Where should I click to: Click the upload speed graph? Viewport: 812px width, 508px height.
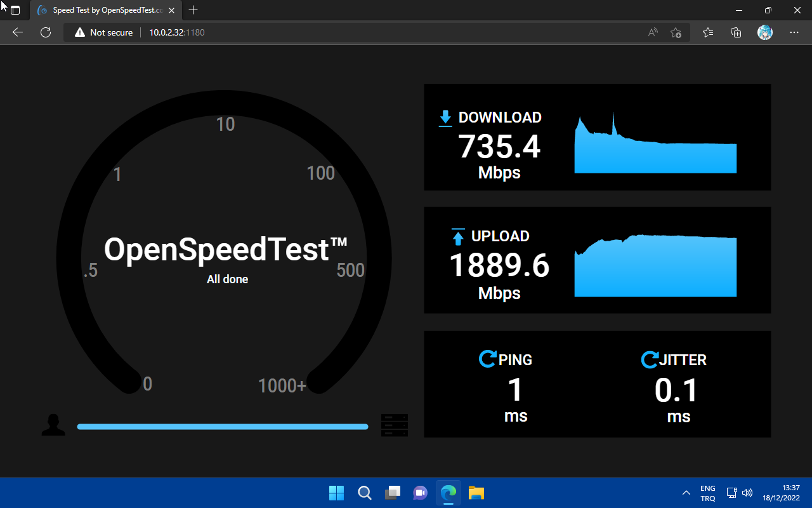[655, 265]
